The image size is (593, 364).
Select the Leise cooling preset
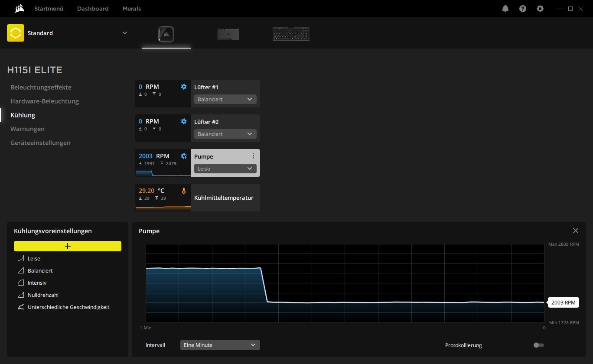(x=34, y=259)
